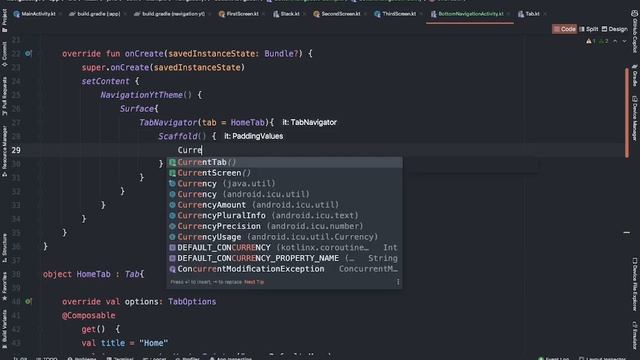The image size is (640, 360).
Task: Click the weak warnings count indicator
Action: point(604,41)
